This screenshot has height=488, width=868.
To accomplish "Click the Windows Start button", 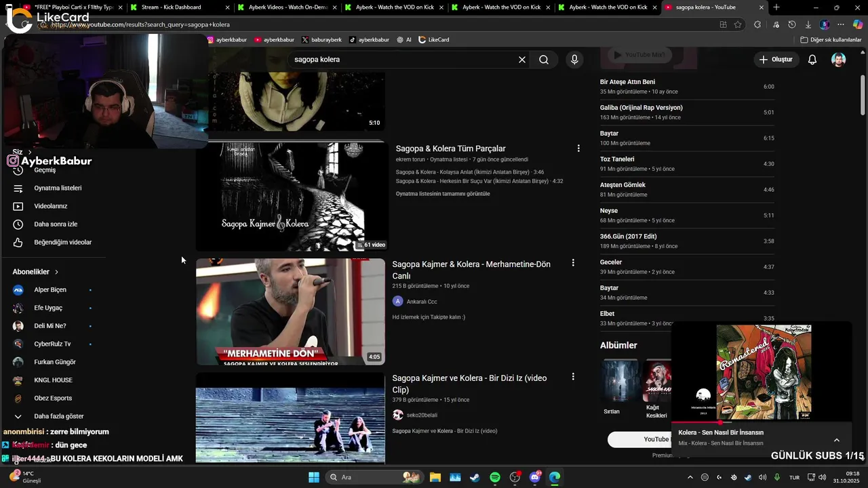I will 314,477.
